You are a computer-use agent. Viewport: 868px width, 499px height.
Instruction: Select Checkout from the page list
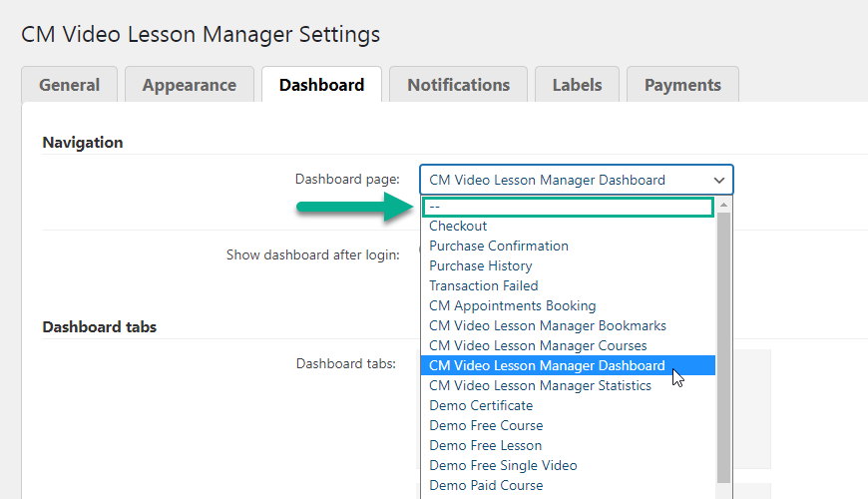(568, 226)
